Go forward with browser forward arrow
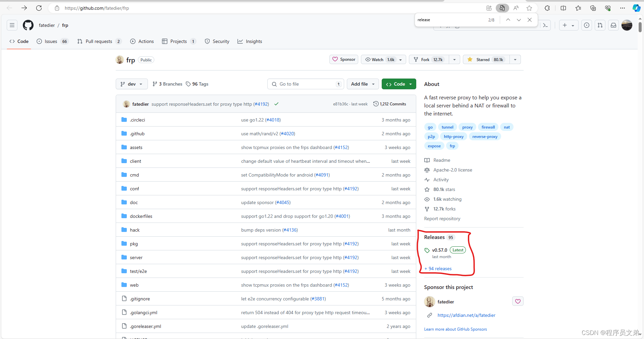This screenshot has height=339, width=644. (x=24, y=8)
